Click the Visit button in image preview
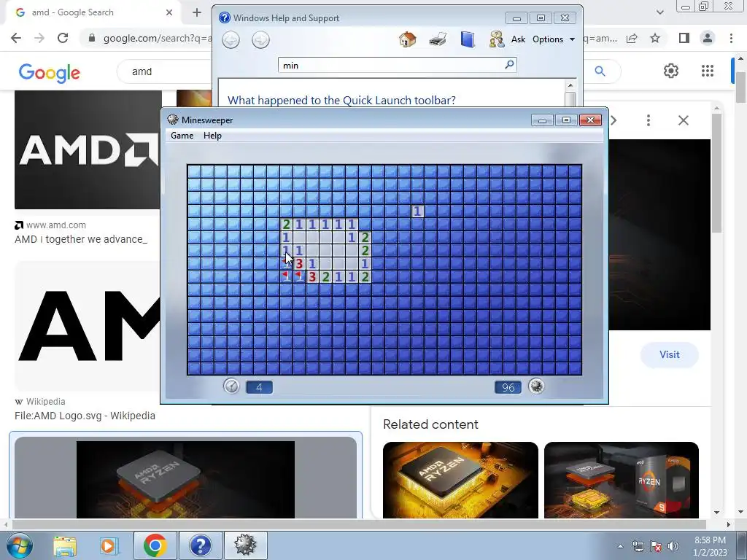 coord(670,355)
